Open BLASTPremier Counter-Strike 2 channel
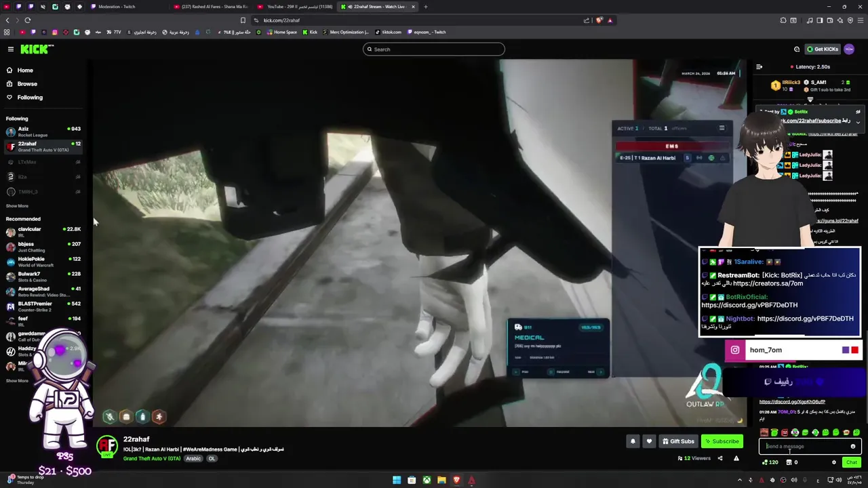Viewport: 868px width, 488px height. [43, 306]
